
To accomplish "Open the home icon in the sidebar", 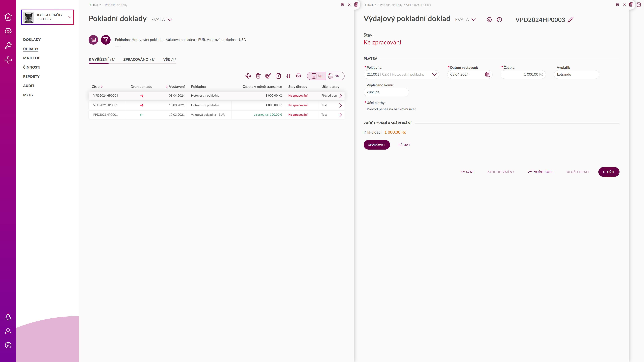I will (x=8, y=17).
